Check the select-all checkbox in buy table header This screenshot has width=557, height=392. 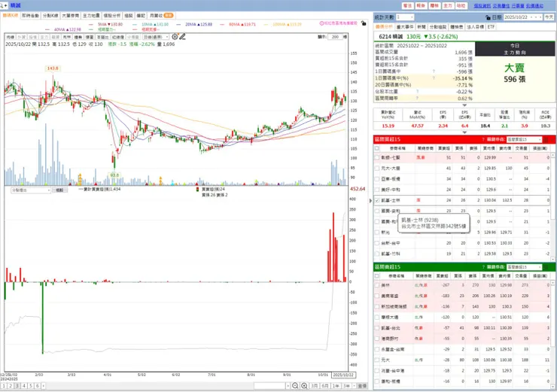click(x=377, y=148)
